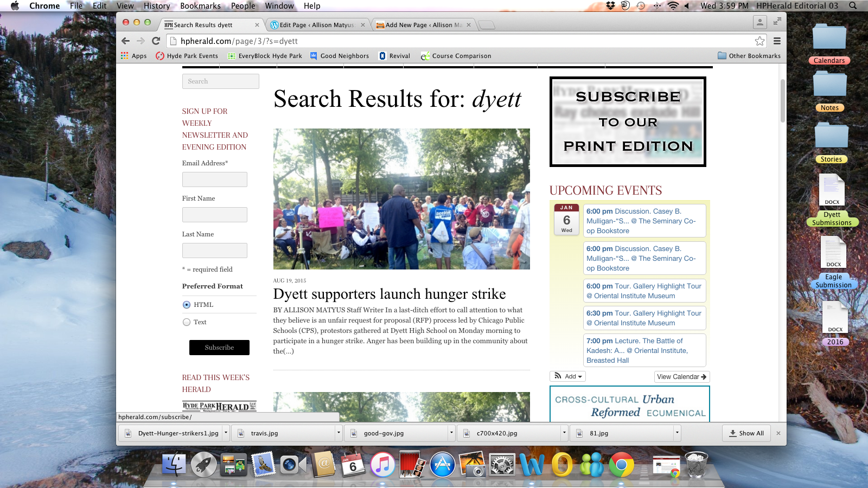868x488 pixels.
Task: Open options arrow for travis.jpg download
Action: (x=339, y=433)
